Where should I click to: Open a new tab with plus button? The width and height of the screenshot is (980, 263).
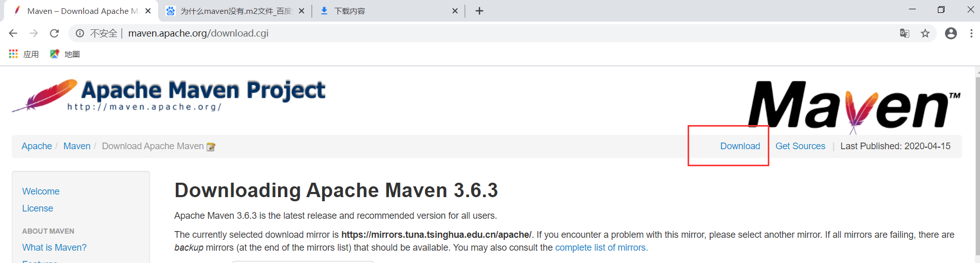479,11
